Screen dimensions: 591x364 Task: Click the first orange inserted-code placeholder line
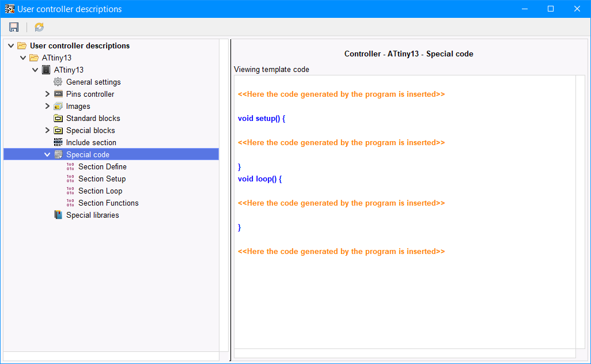[341, 94]
